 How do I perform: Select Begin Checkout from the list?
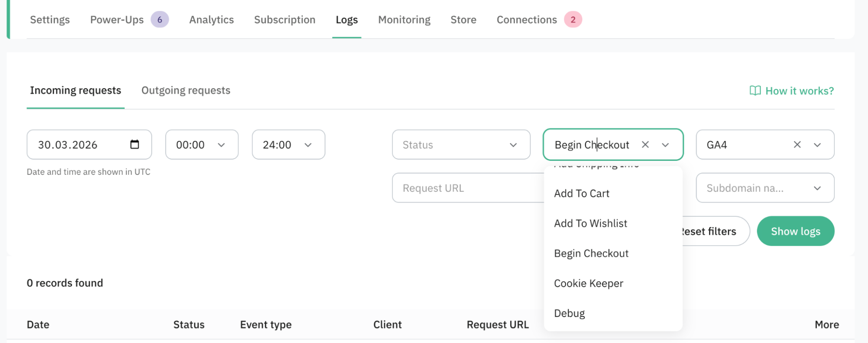click(x=613, y=253)
